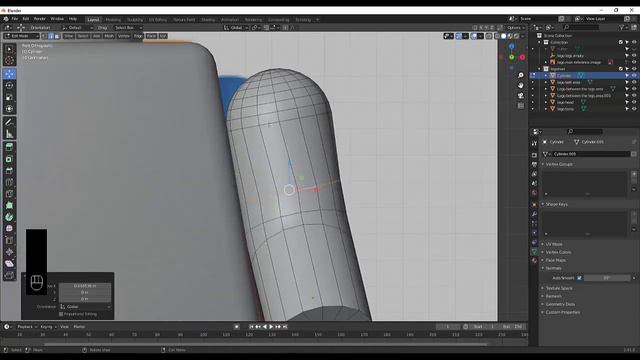The height and width of the screenshot is (360, 640).
Task: Click the pan hand viewport gizmo
Action: tap(521, 85)
